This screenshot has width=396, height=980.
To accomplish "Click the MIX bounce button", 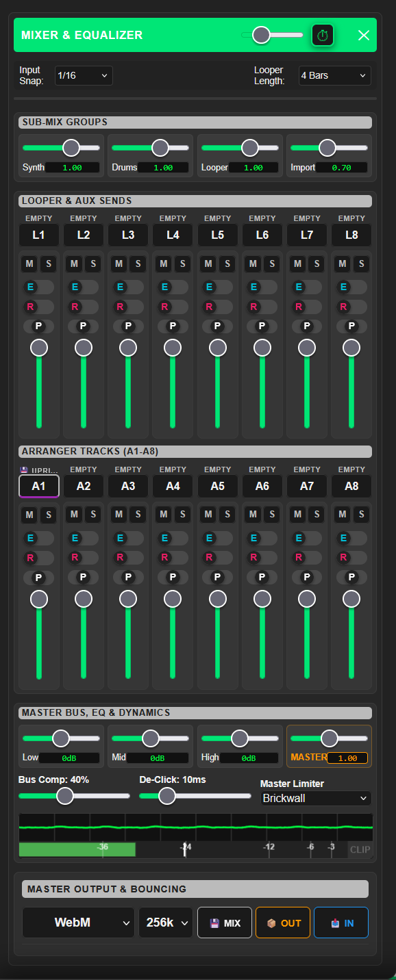I will coord(225,923).
